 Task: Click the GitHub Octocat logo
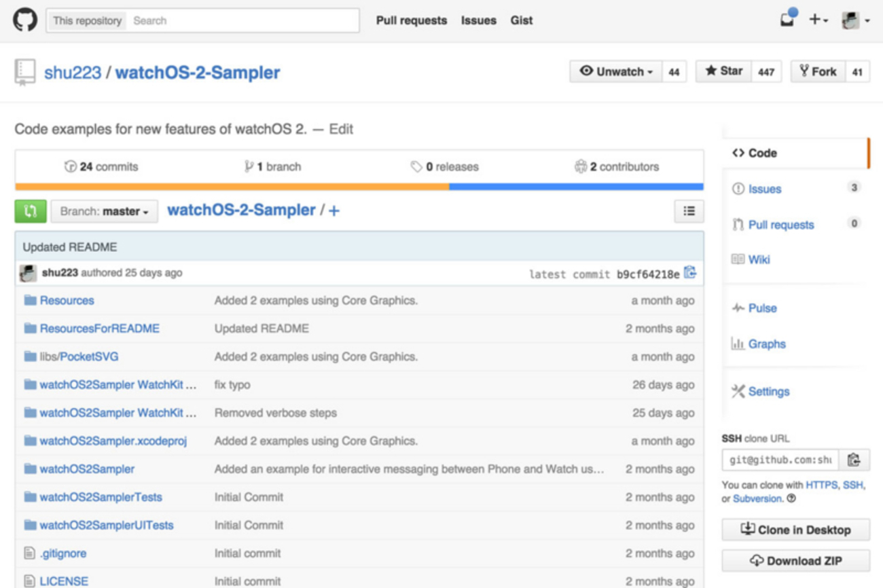pos(25,20)
